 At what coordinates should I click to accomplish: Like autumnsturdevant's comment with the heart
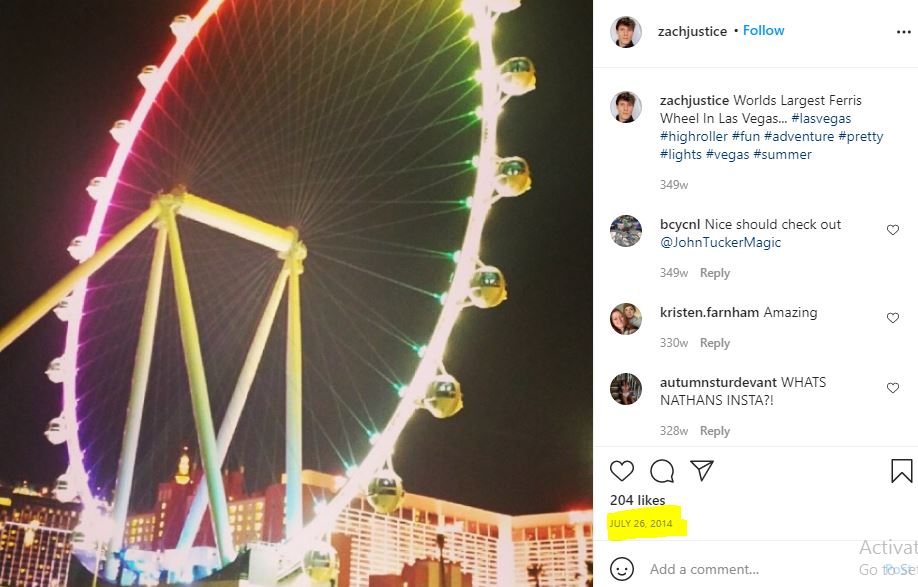(893, 388)
